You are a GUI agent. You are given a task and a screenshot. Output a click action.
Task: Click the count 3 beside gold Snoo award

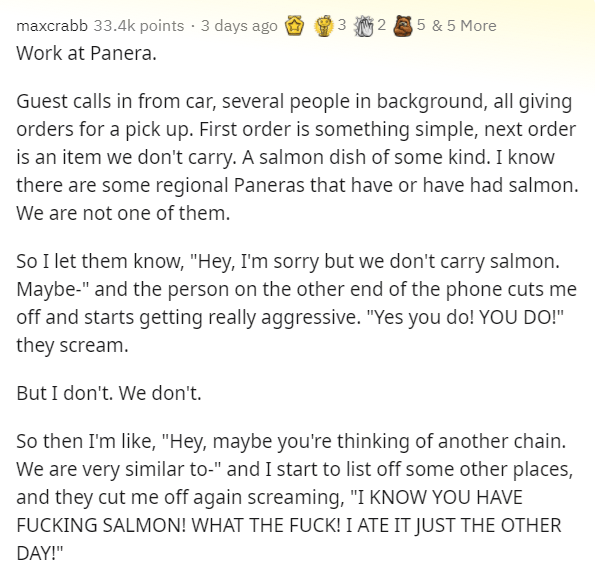click(x=342, y=25)
